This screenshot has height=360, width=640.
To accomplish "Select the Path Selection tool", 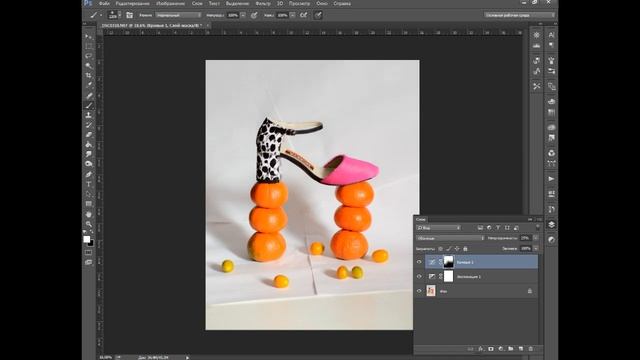I will (x=88, y=194).
